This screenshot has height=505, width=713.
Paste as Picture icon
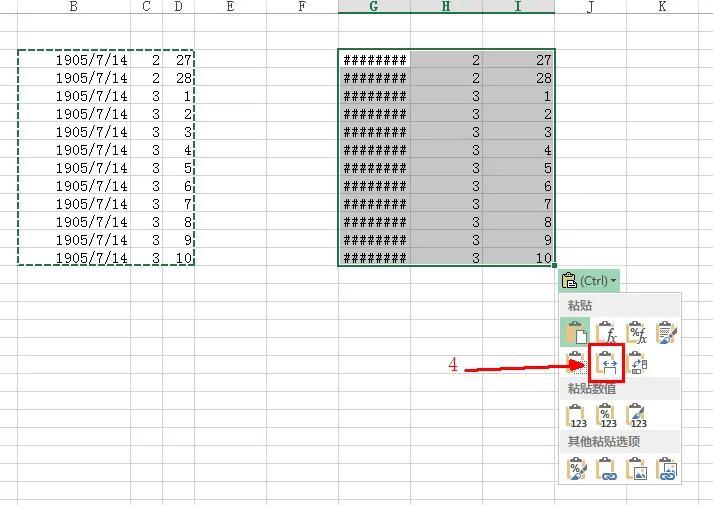pyautogui.click(x=636, y=468)
